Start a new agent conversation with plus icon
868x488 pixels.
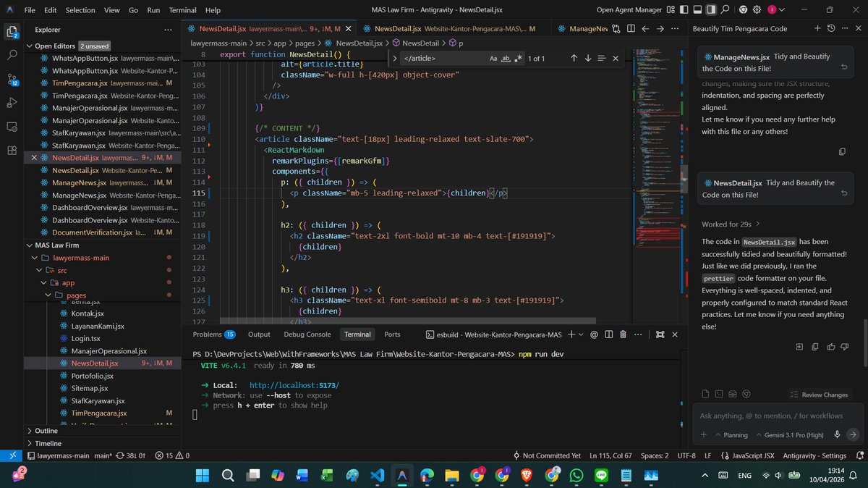point(817,28)
